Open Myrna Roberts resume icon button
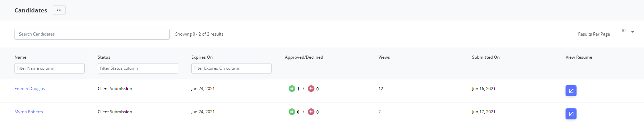Screen dimensions: 644x127 click(571, 114)
